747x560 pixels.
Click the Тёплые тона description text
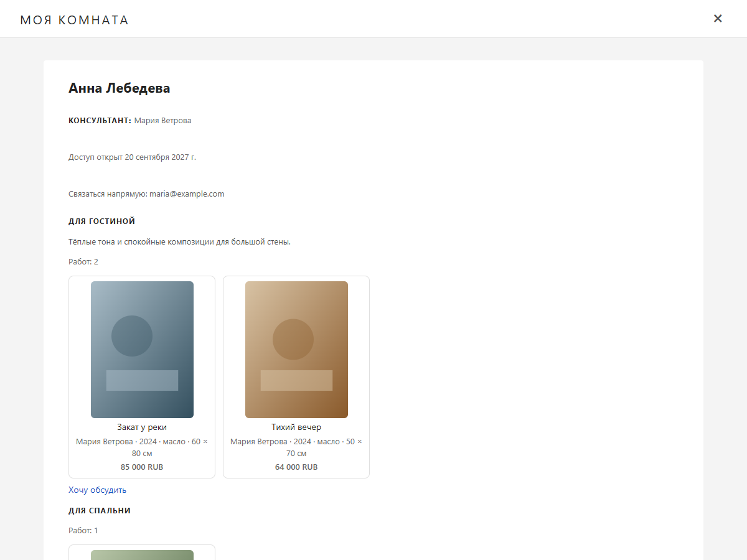180,242
